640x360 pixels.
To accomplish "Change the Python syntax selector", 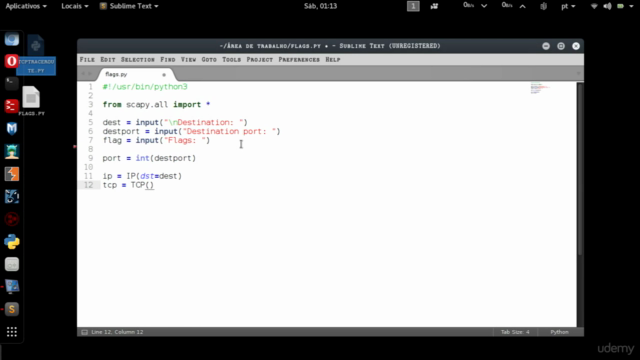I will [x=559, y=332].
